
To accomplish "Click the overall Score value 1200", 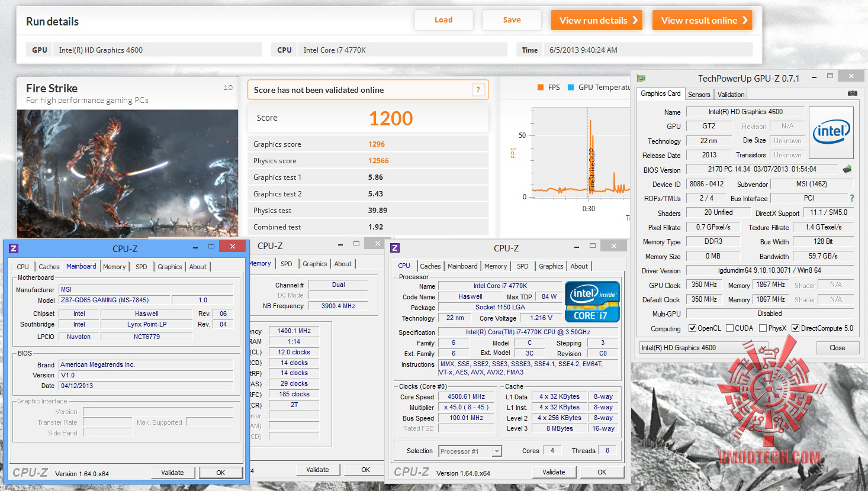I will 391,118.
